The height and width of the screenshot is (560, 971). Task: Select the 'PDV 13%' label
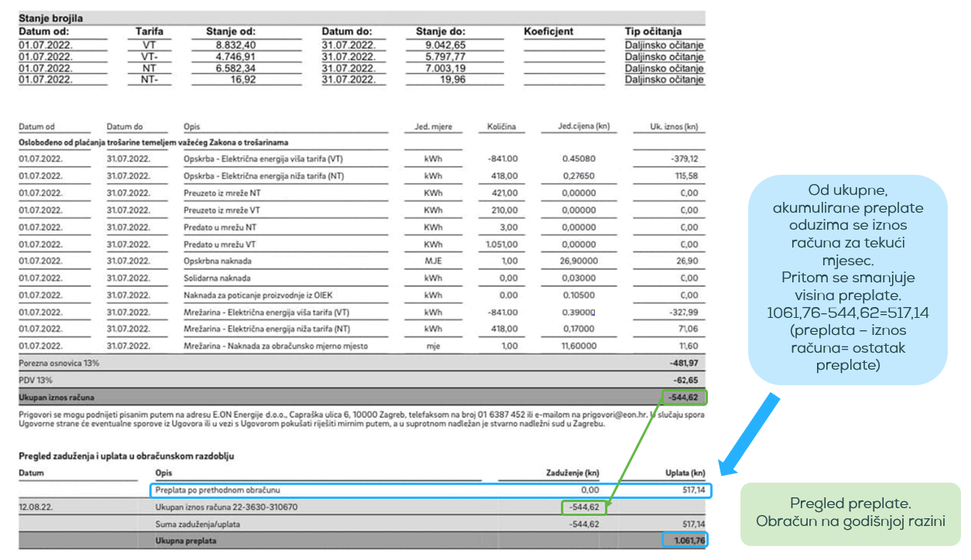point(36,381)
